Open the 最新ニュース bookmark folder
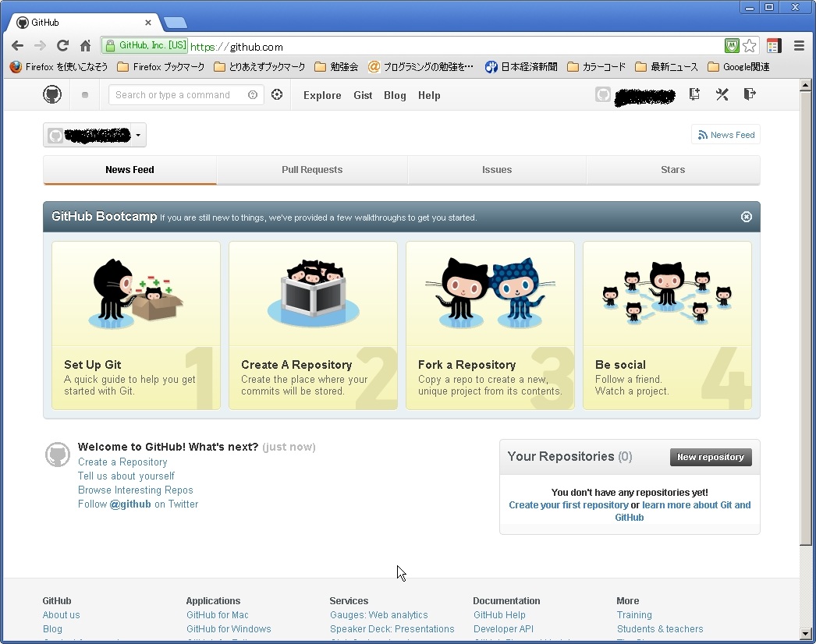This screenshot has height=644, width=816. 667,66
